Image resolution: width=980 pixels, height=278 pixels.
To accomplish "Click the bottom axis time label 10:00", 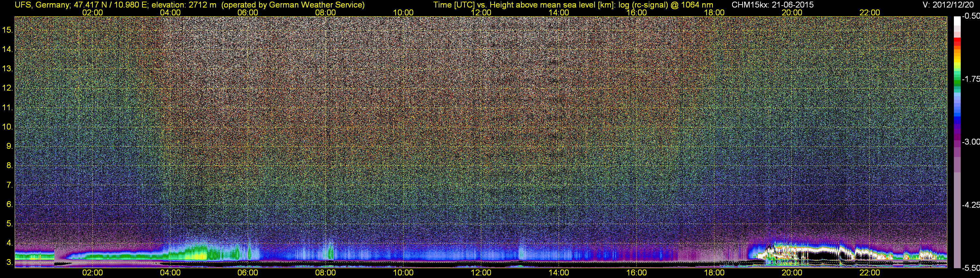I will click(x=403, y=273).
